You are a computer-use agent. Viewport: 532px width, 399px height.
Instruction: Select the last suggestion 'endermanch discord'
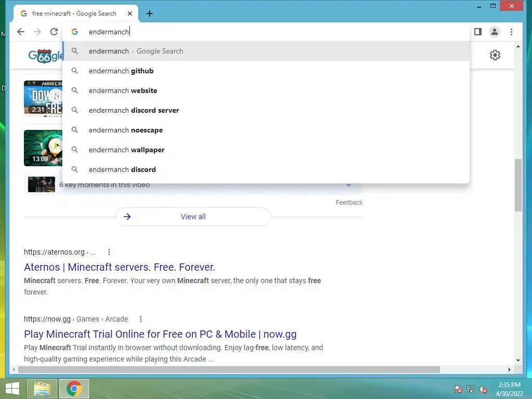(x=266, y=169)
